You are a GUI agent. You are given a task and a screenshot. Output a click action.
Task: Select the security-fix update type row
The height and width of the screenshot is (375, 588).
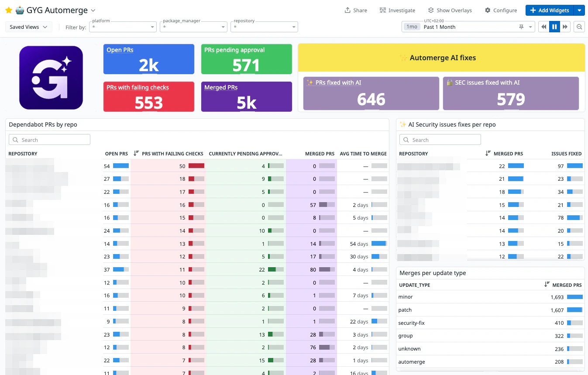click(490, 323)
